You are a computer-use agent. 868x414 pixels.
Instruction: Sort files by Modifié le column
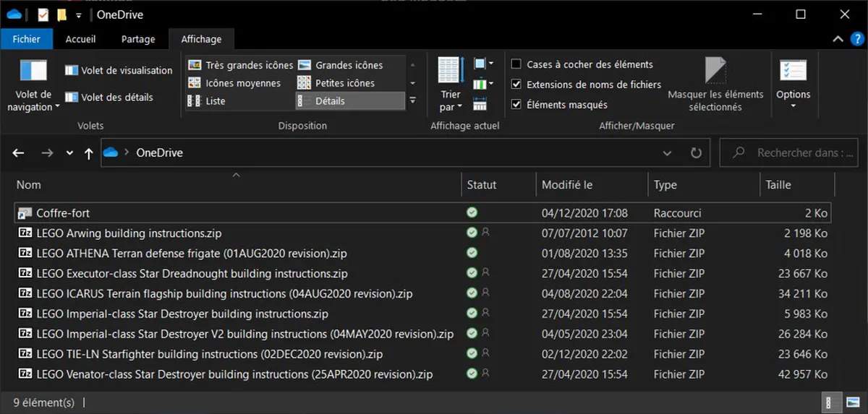567,185
